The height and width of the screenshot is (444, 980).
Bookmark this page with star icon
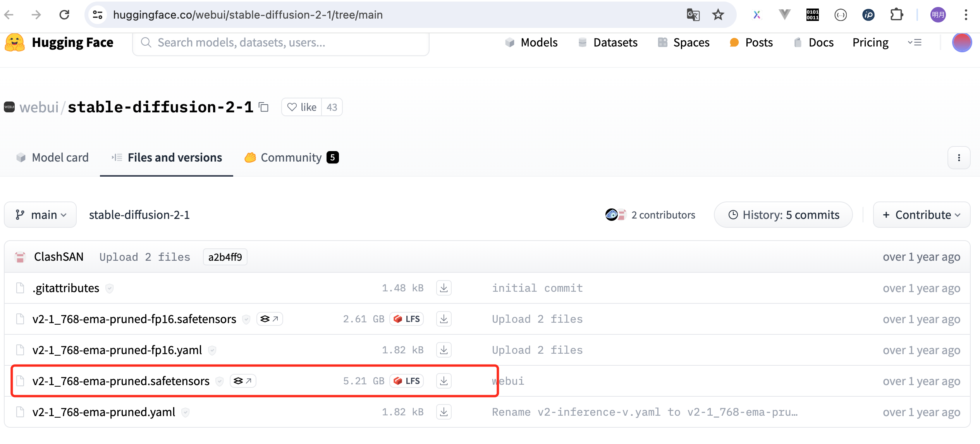click(718, 15)
